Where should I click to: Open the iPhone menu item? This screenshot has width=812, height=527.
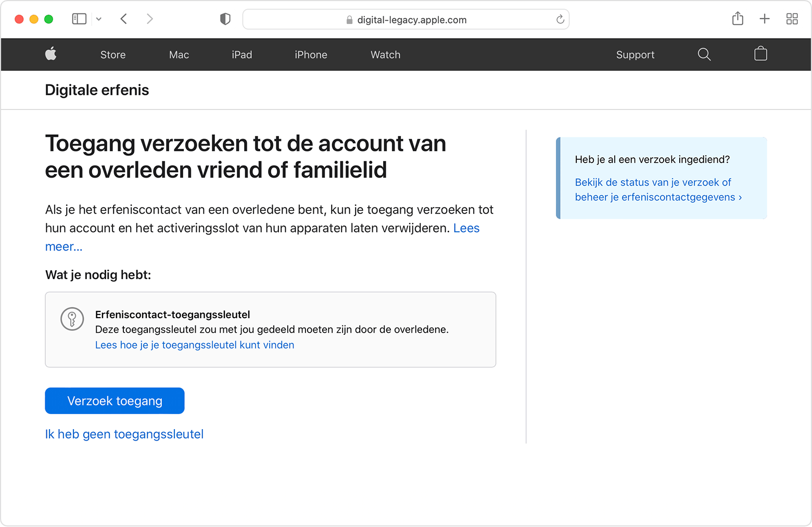[x=311, y=54]
